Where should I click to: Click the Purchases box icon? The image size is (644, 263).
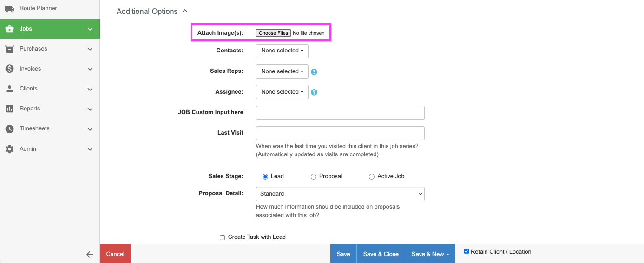coord(9,49)
